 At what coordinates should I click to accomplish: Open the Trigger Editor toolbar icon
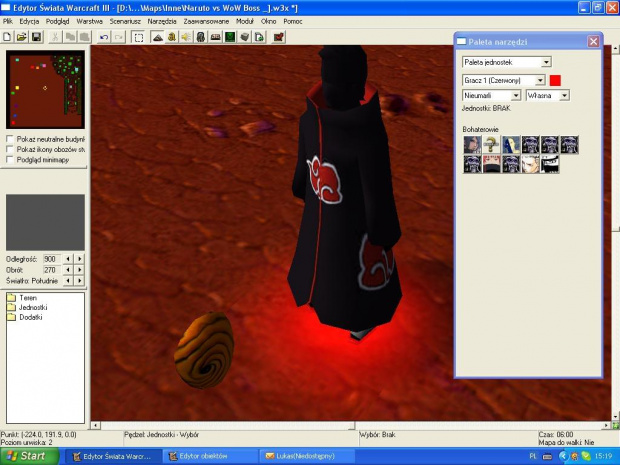(172, 37)
